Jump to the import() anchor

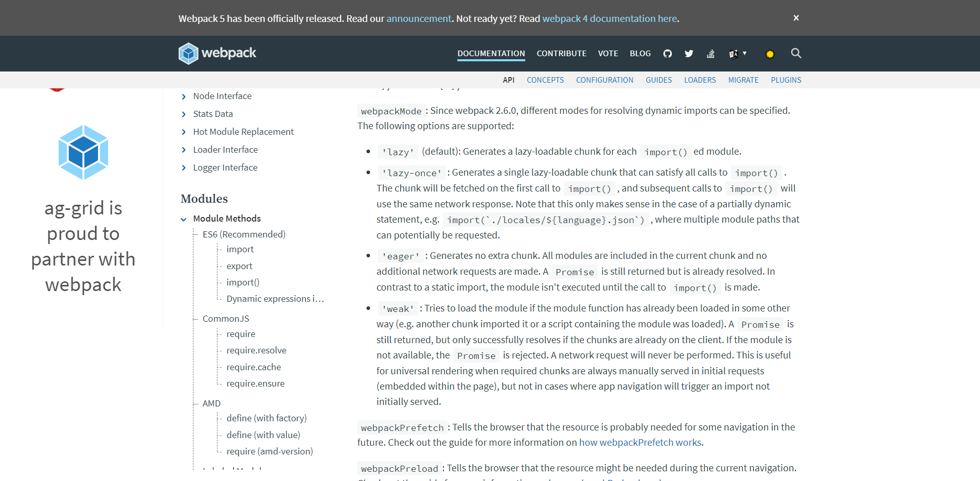click(243, 282)
